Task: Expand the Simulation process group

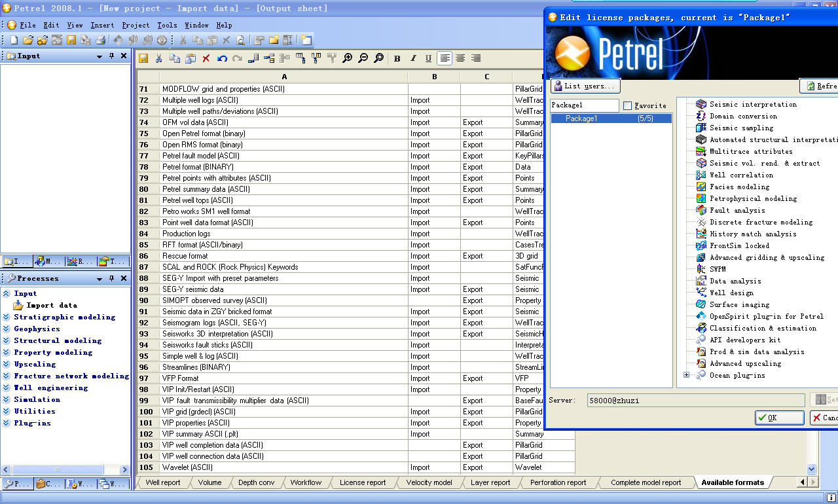Action: click(x=7, y=399)
